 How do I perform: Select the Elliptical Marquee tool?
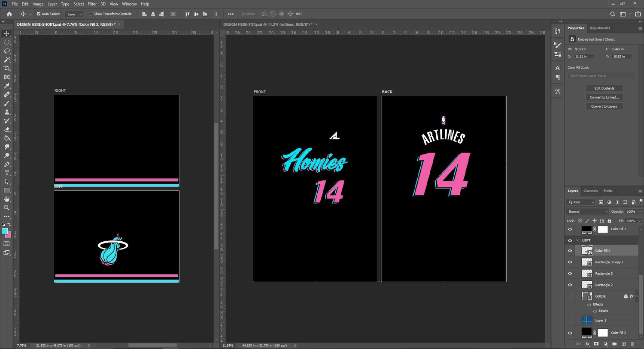pyautogui.click(x=6, y=42)
